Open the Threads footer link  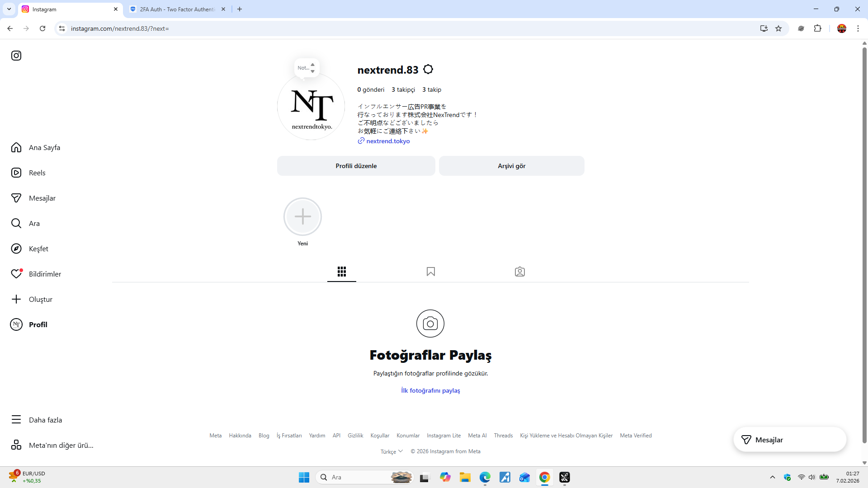(x=503, y=436)
